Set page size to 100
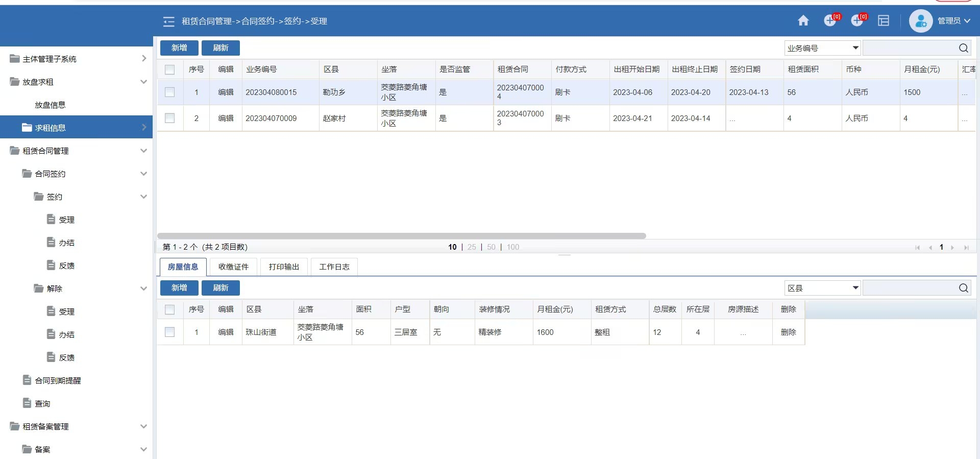Viewport: 980px width, 459px height. point(513,247)
